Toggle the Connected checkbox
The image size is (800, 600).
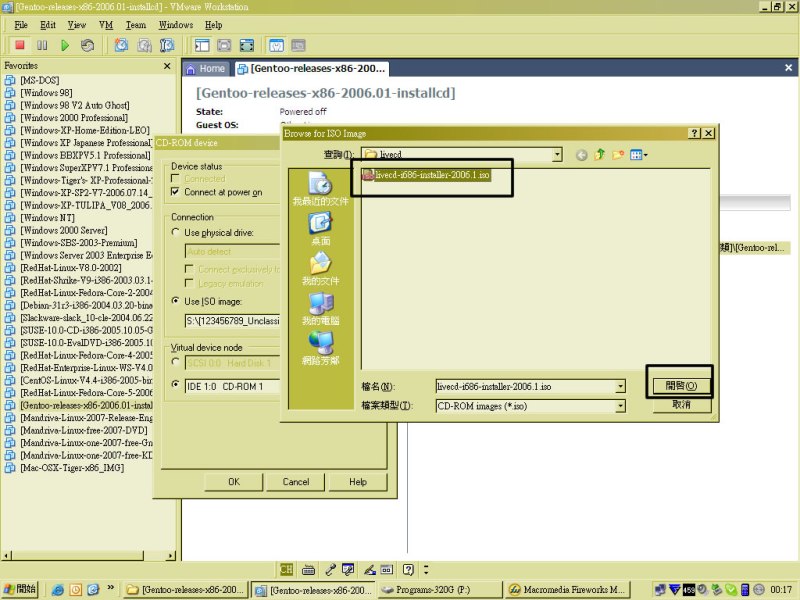click(x=175, y=179)
